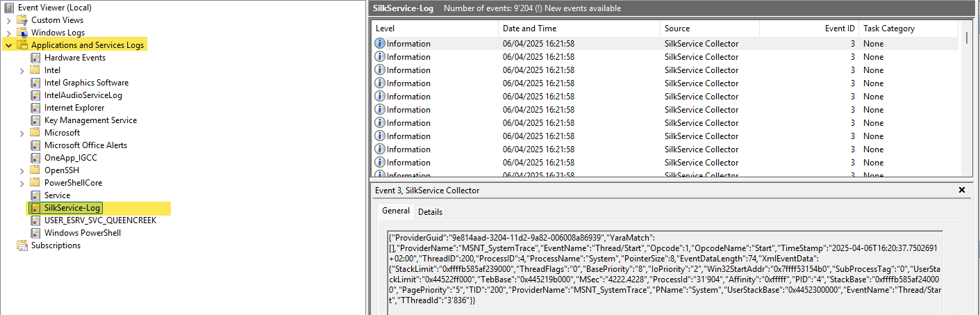Click the Intel folder icon
The width and height of the screenshot is (980, 315).
(x=36, y=70)
